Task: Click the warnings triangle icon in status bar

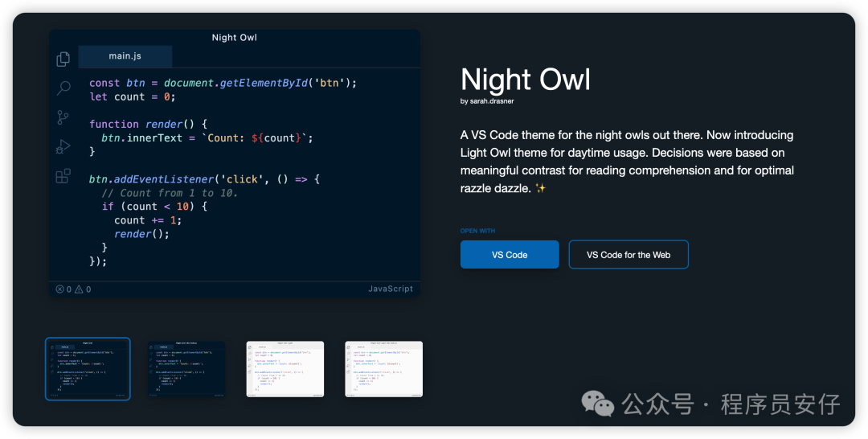Action: pos(79,289)
